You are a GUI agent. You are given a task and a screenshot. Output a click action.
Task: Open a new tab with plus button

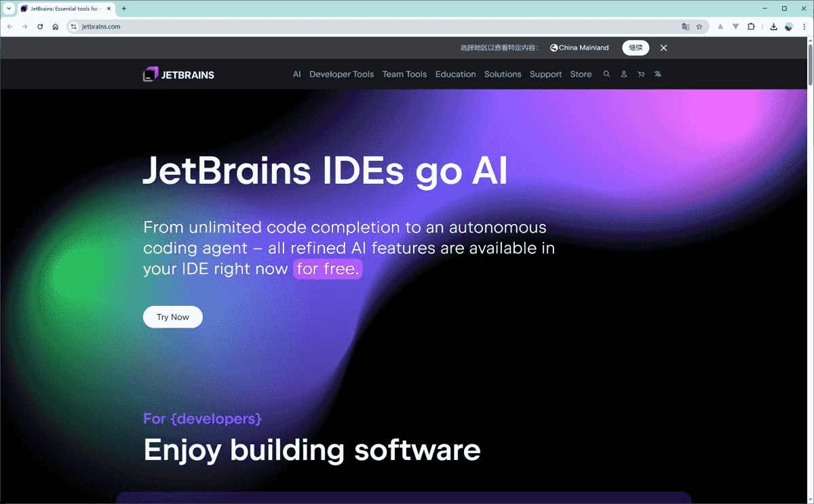[x=123, y=9]
